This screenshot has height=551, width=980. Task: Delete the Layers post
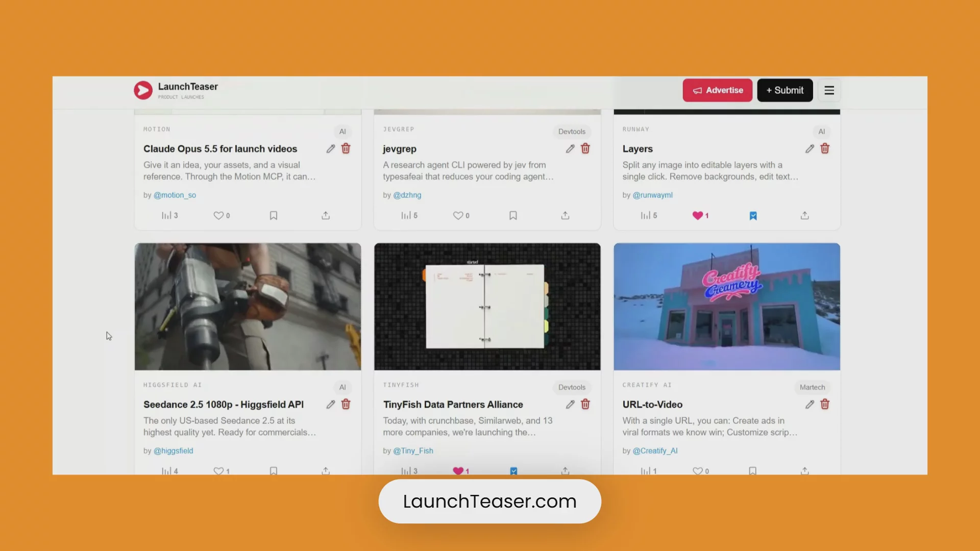coord(825,148)
